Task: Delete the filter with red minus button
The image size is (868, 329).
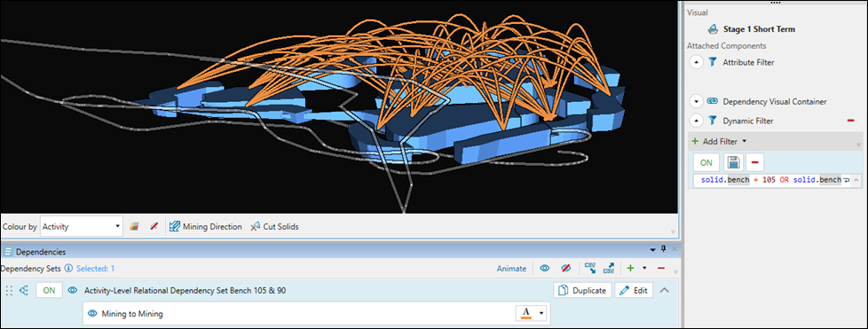Action: coord(755,162)
